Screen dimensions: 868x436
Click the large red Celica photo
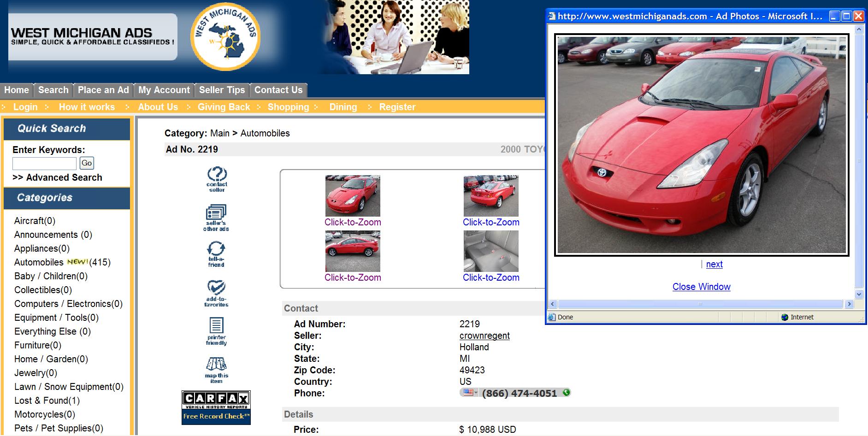click(702, 145)
